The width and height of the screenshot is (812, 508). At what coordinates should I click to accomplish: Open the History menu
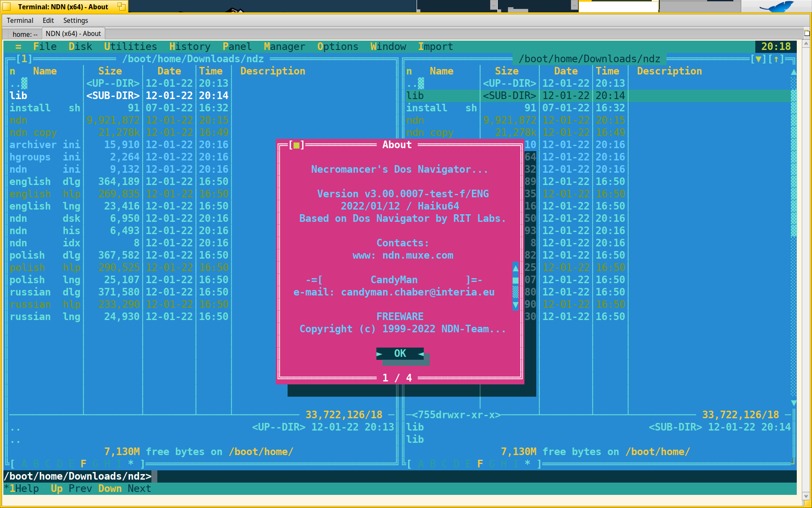tap(190, 47)
